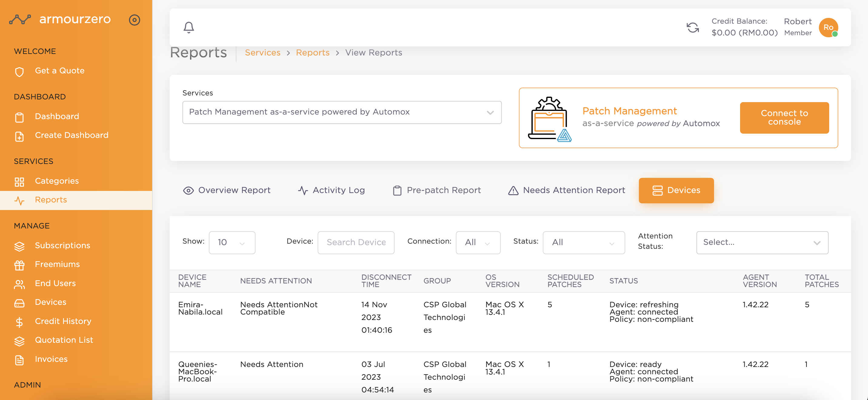
Task: Click the Categories grid icon
Action: point(19,182)
